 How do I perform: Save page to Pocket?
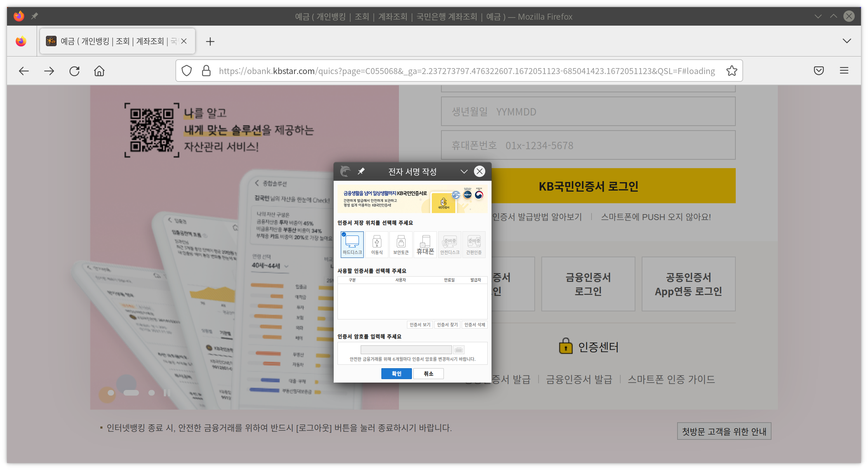point(819,71)
